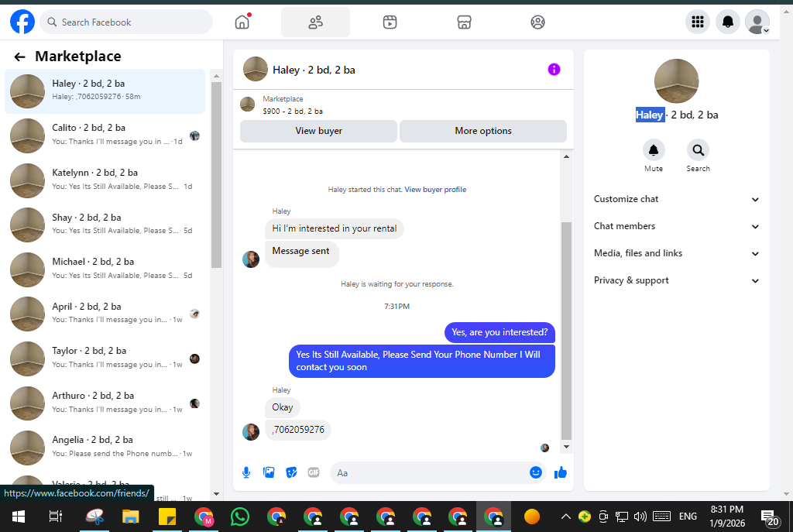Open the Shay conversation
793x532 pixels.
point(105,225)
